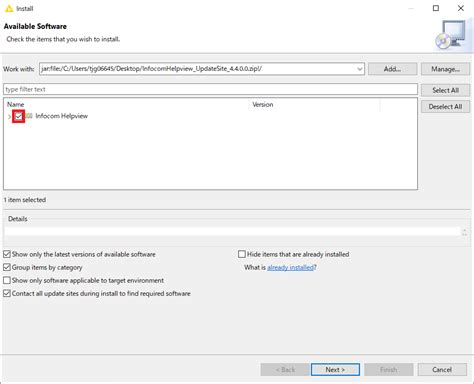Maximize the Install dialog window
This screenshot has height=384, width=474.
tap(436, 8)
